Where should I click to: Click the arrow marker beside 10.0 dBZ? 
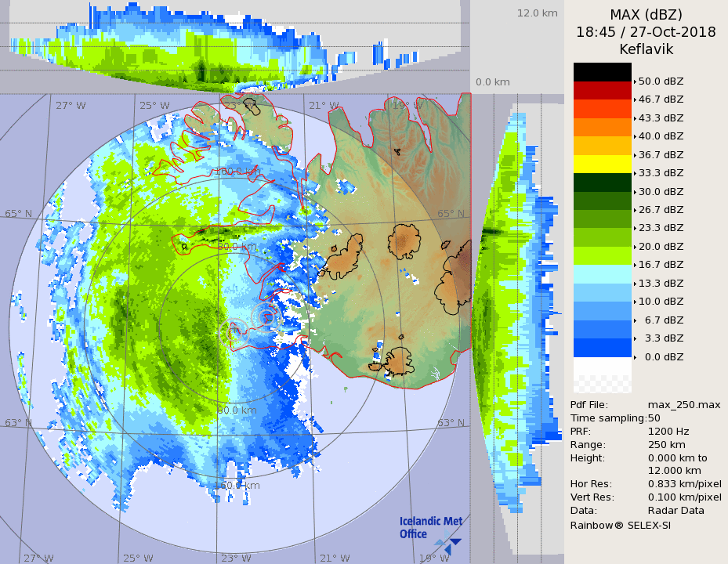pos(635,302)
